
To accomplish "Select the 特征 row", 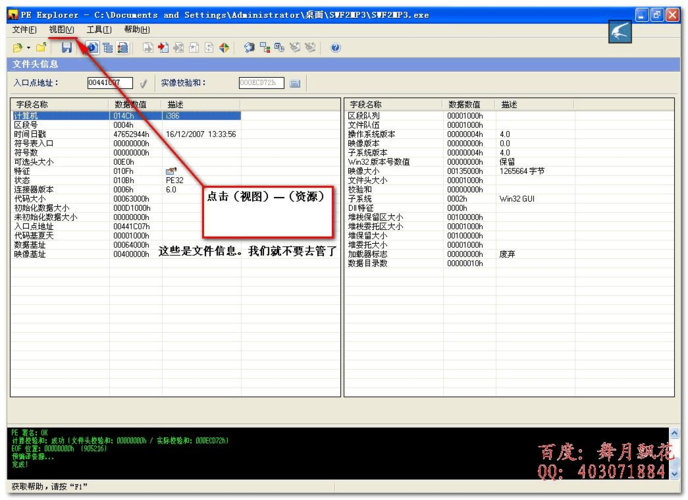I will tap(126, 171).
